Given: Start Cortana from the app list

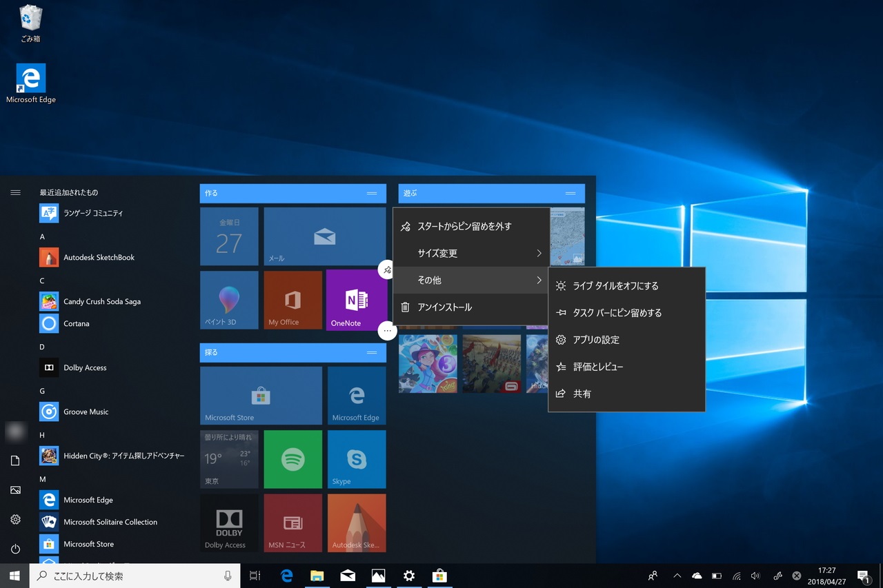Looking at the screenshot, I should click(x=110, y=323).
